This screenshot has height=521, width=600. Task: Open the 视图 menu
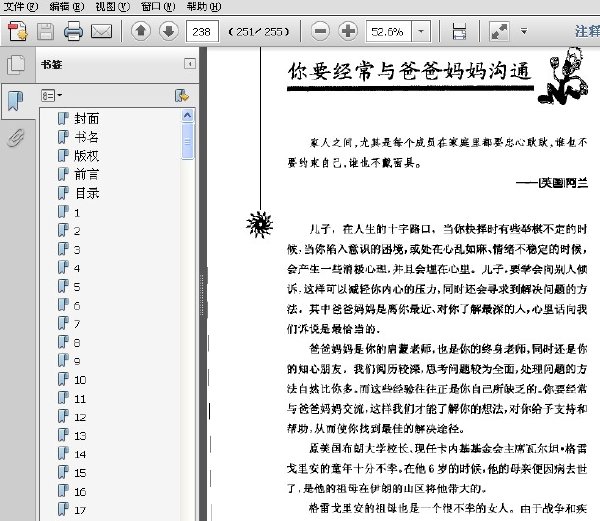pyautogui.click(x=112, y=7)
